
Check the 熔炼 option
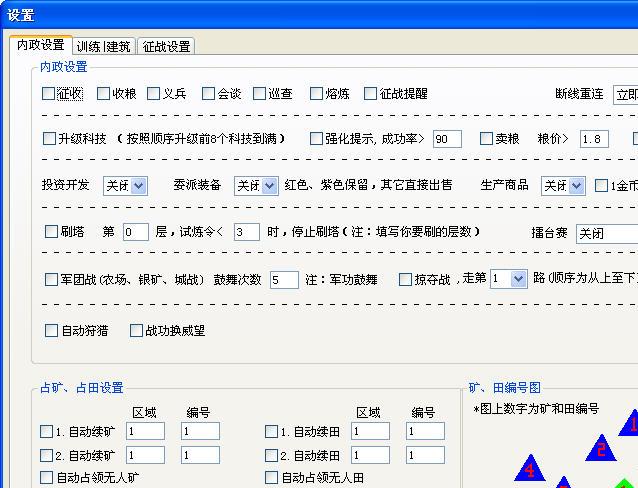(x=316, y=94)
